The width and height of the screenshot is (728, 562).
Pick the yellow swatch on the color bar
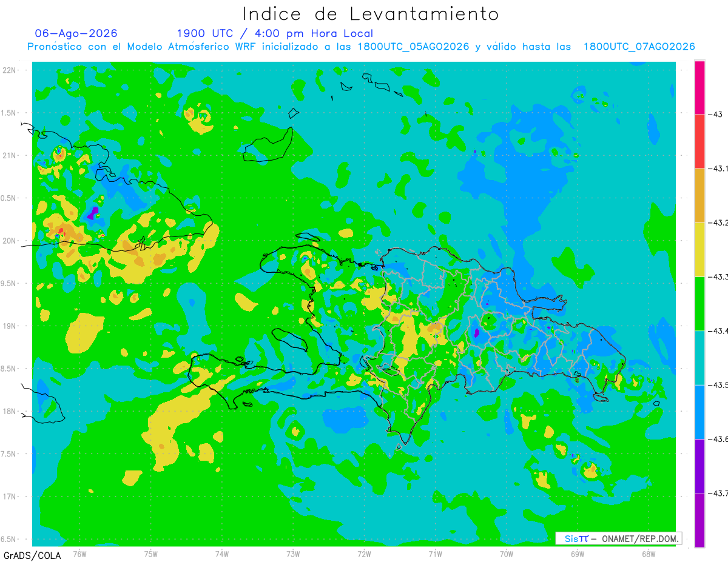[699, 249]
